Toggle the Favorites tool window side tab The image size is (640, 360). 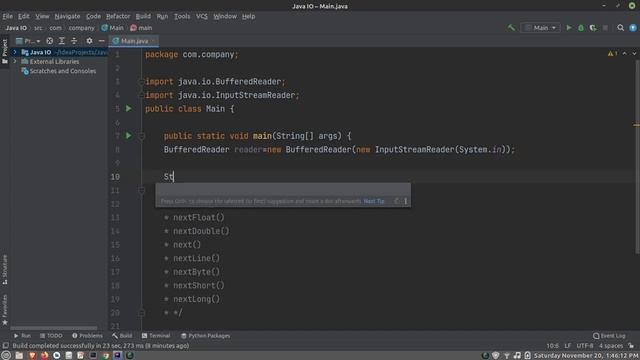[x=4, y=310]
